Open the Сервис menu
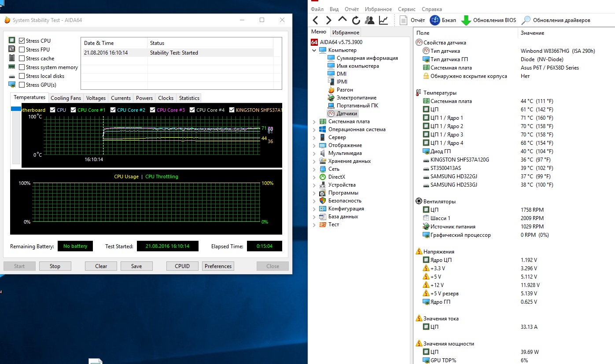Image resolution: width=615 pixels, height=364 pixels. [406, 9]
